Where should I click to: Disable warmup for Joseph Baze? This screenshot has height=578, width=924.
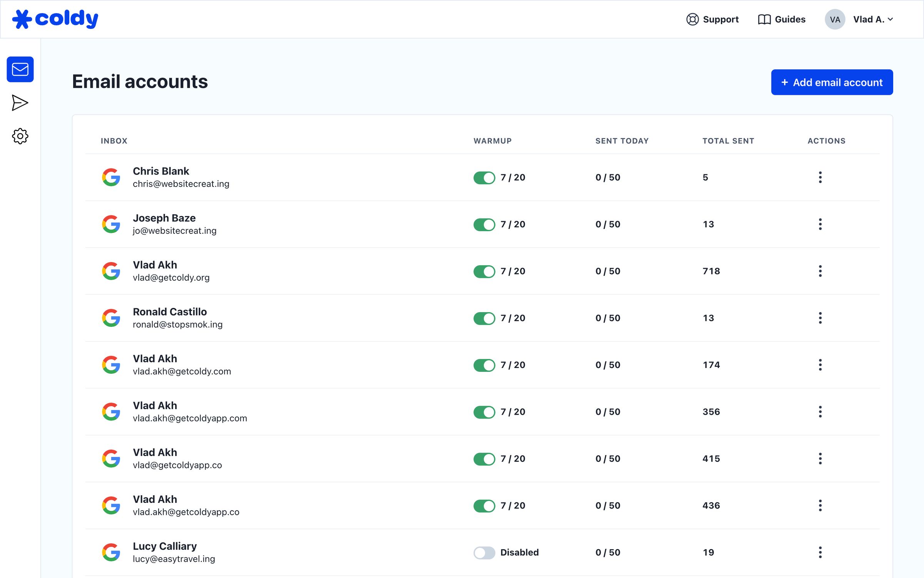pos(484,224)
